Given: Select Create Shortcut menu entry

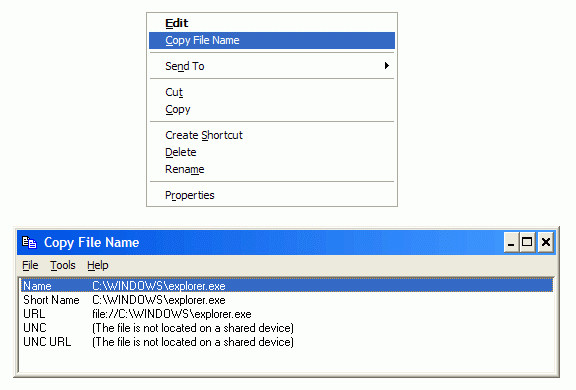Looking at the screenshot, I should [272, 135].
